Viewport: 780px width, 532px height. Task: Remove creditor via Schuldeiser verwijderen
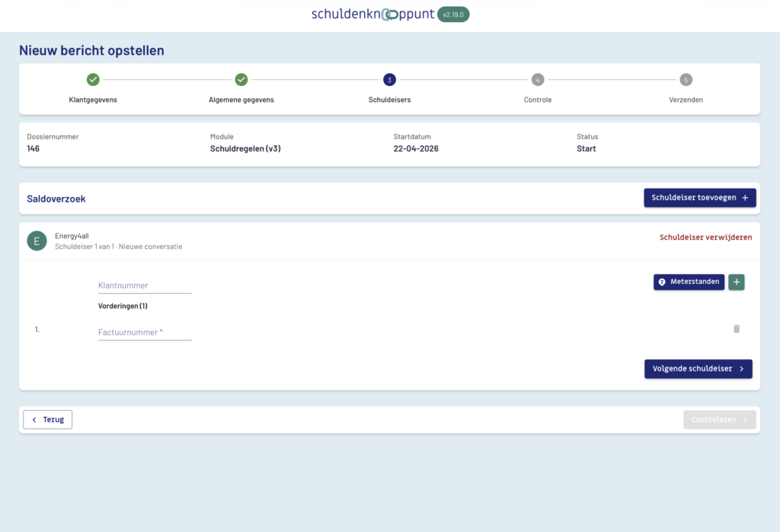[x=705, y=237]
